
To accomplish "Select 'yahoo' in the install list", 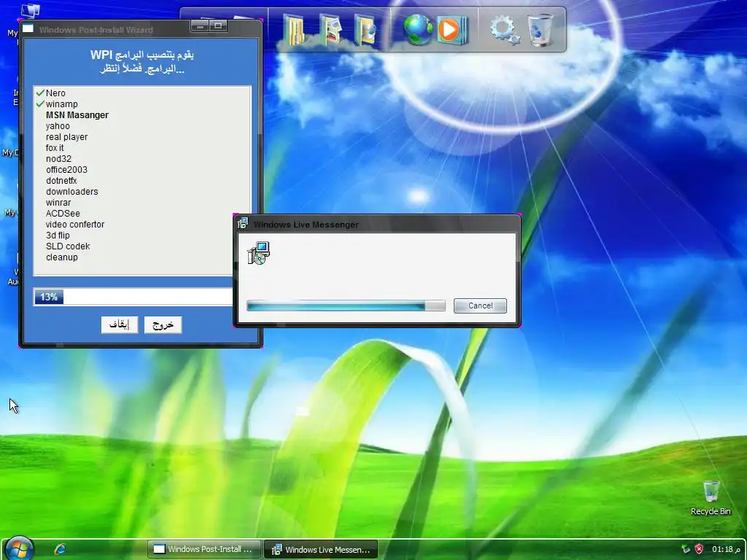I will point(58,125).
